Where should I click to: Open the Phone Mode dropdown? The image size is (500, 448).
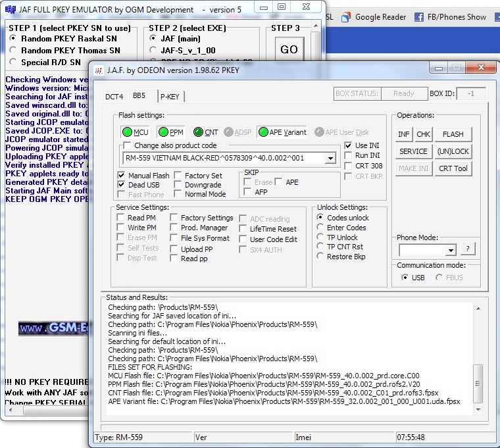(x=451, y=250)
